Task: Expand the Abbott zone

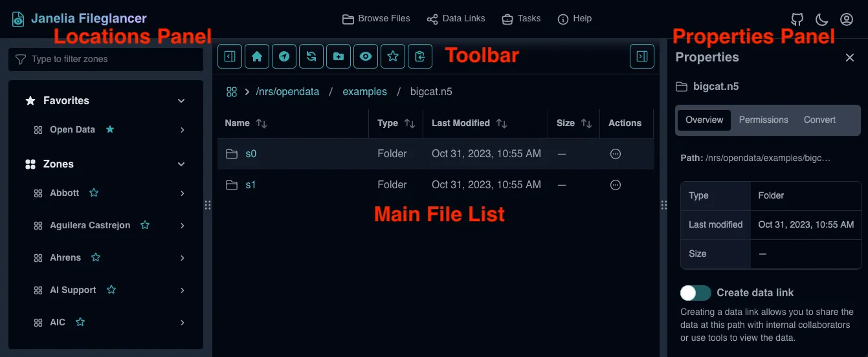Action: (183, 193)
